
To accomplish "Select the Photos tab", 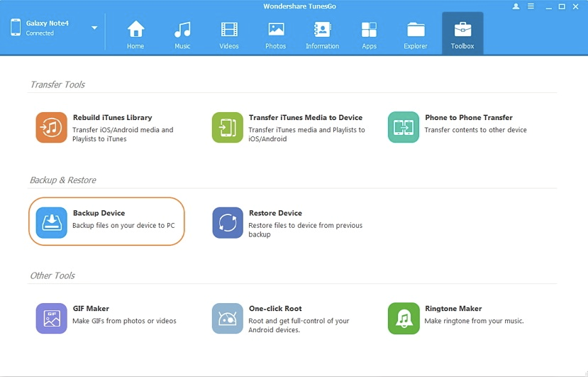I will coord(276,34).
